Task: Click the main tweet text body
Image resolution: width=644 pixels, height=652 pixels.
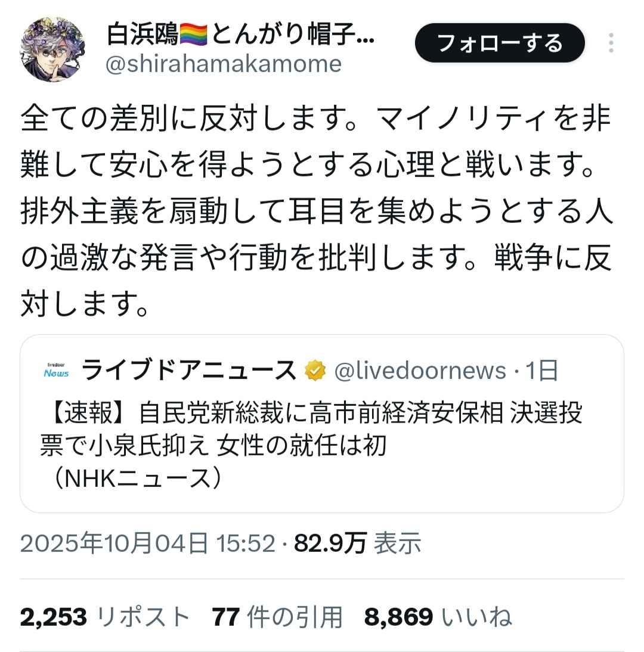Action: coord(317,211)
